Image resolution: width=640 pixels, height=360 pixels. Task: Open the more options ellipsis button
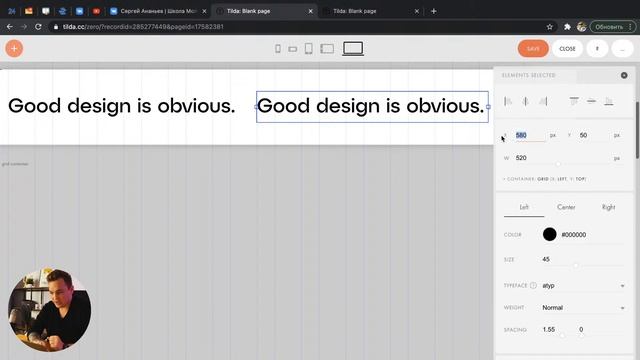(x=622, y=49)
